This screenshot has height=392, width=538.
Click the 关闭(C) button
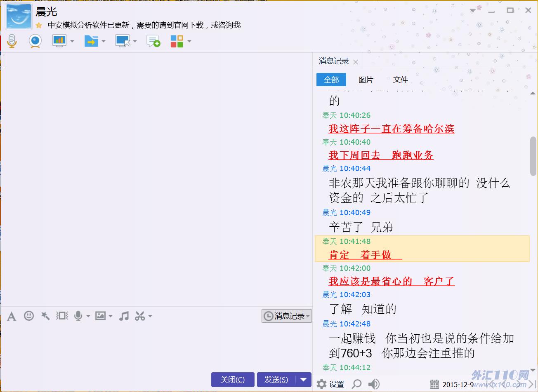(233, 380)
